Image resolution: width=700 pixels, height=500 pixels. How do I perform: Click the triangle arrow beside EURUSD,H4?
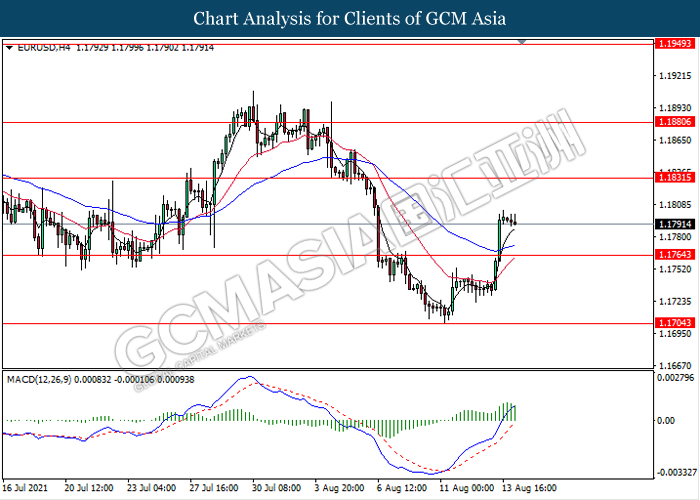10,46
